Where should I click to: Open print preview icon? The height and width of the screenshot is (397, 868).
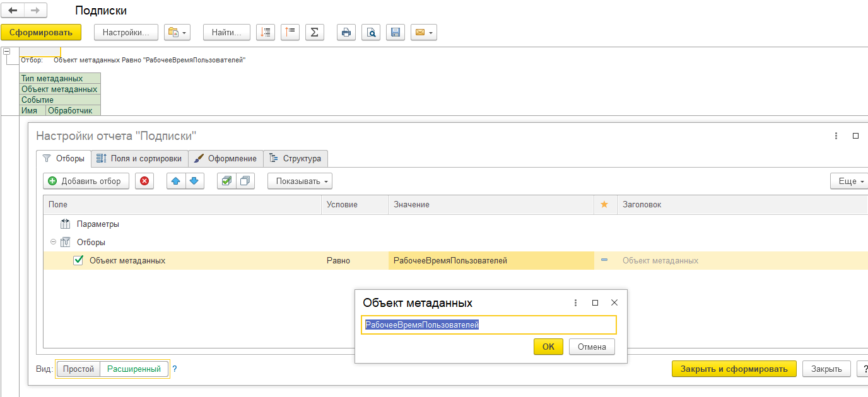[371, 32]
